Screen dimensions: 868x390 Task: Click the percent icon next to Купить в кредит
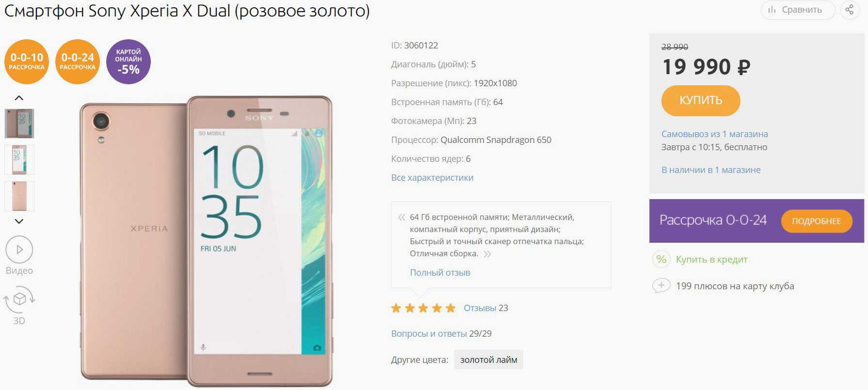[661, 259]
